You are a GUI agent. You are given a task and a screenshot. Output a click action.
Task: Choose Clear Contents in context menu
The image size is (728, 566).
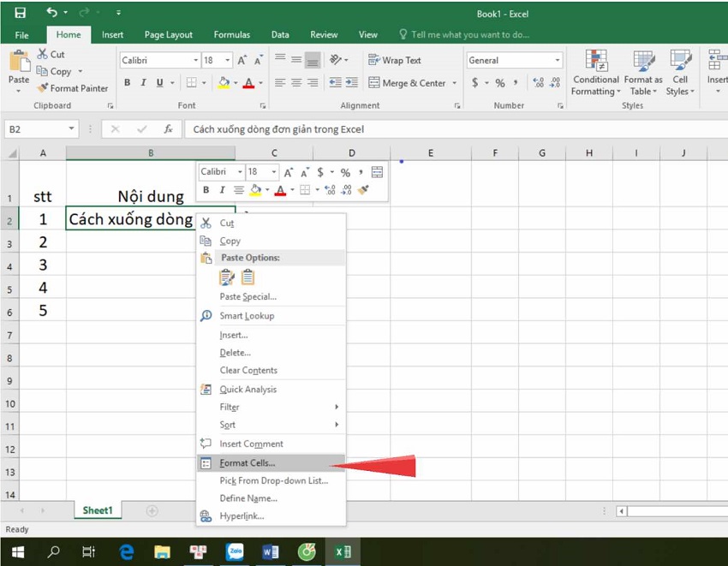coord(272,370)
